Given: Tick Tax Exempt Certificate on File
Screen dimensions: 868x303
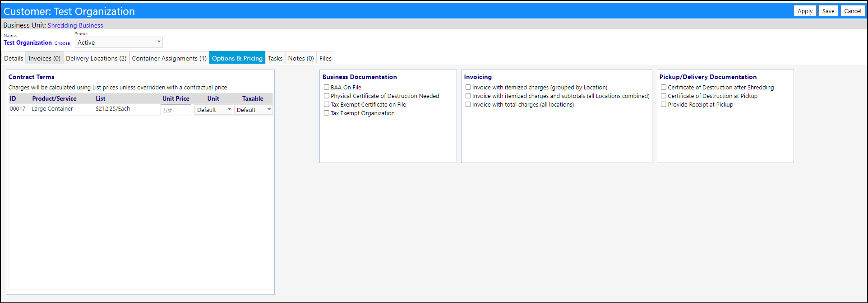Looking at the screenshot, I should tap(327, 104).
